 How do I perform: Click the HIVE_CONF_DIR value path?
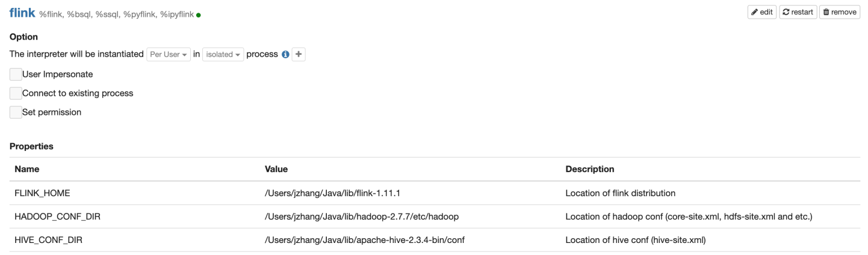tap(364, 240)
